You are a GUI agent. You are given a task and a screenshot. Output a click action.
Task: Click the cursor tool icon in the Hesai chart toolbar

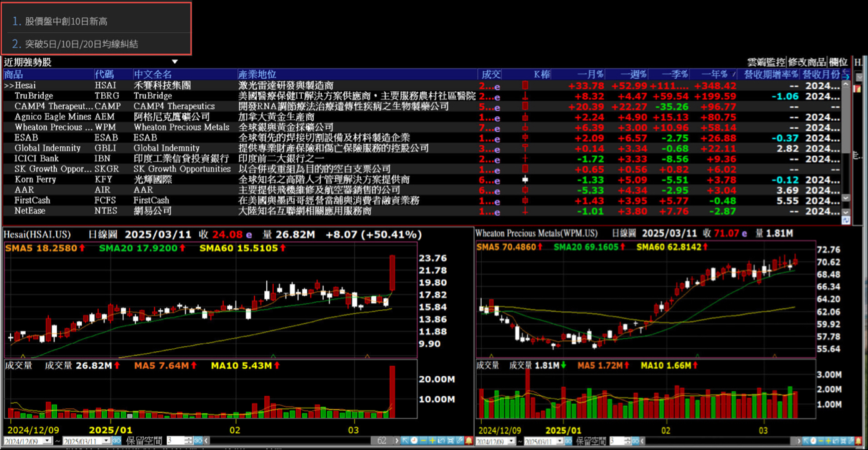click(x=405, y=441)
